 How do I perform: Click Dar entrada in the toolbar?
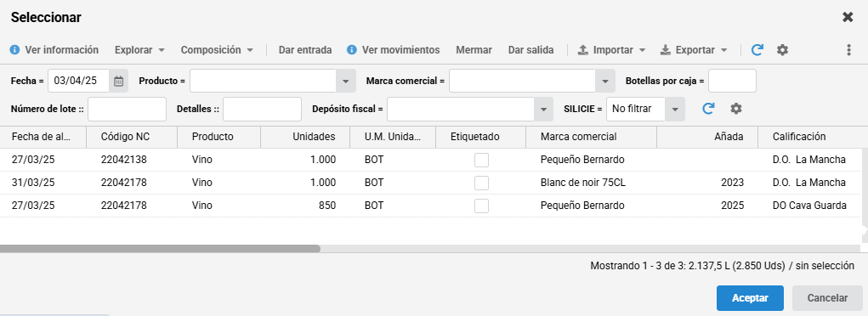point(305,50)
